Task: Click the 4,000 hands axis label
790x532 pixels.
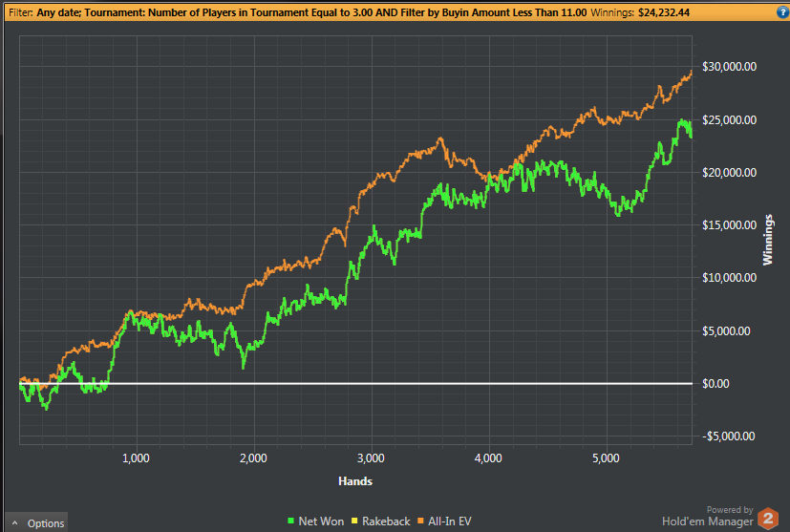Action: coord(488,458)
